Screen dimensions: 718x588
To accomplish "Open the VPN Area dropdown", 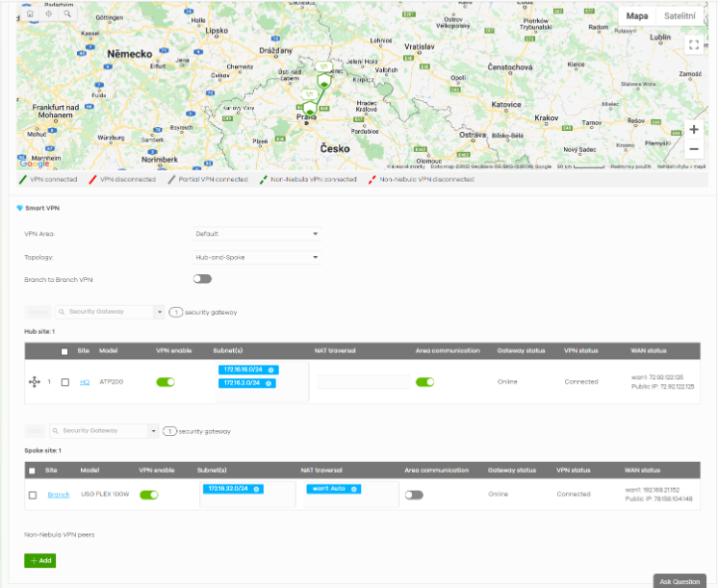I will 256,234.
